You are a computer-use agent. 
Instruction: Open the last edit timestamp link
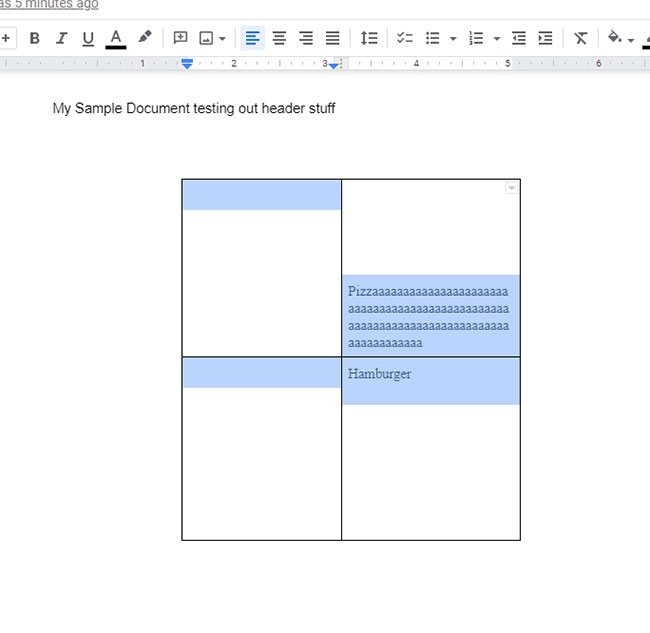pyautogui.click(x=49, y=4)
